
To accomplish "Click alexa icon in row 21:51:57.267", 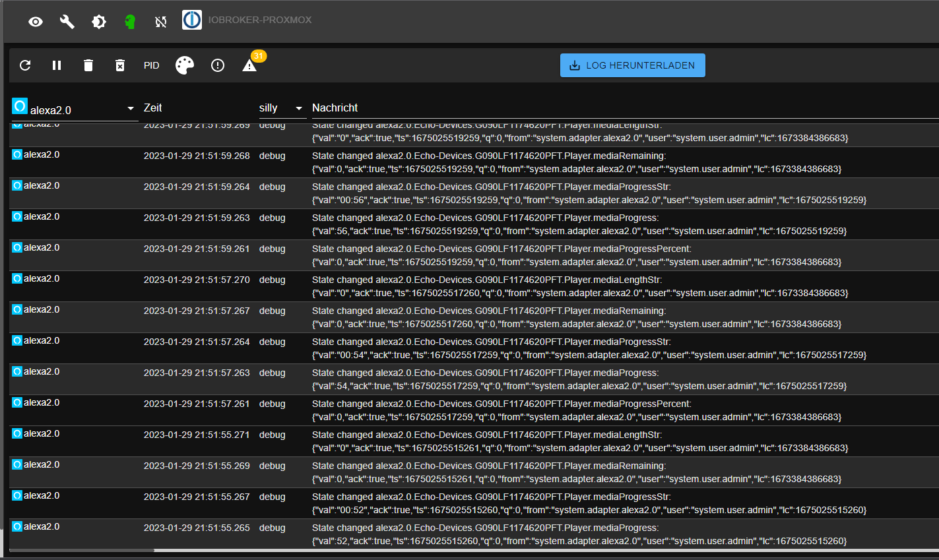I will 17,309.
